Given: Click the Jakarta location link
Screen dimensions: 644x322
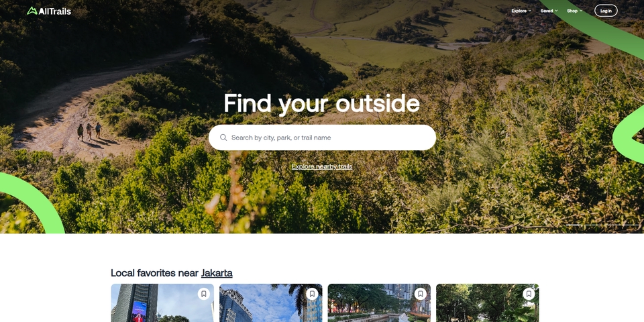Looking at the screenshot, I should click(217, 273).
